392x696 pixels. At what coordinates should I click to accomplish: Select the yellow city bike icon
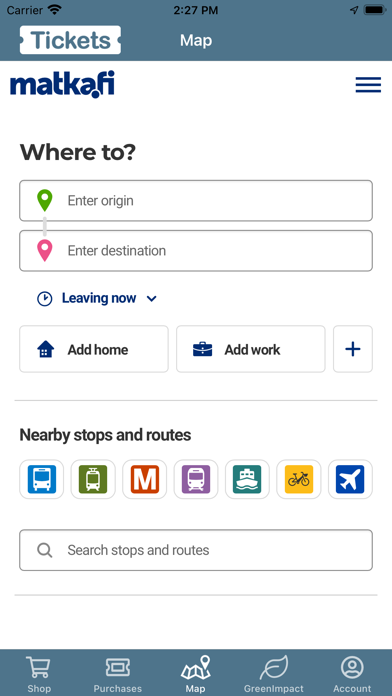click(299, 479)
